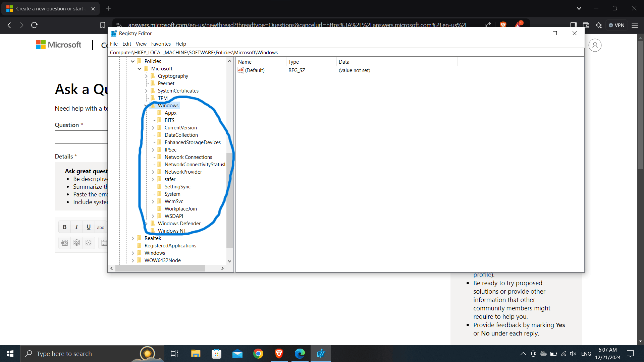Toggle Underline in the question editor
The width and height of the screenshot is (644, 362).
[x=89, y=227]
